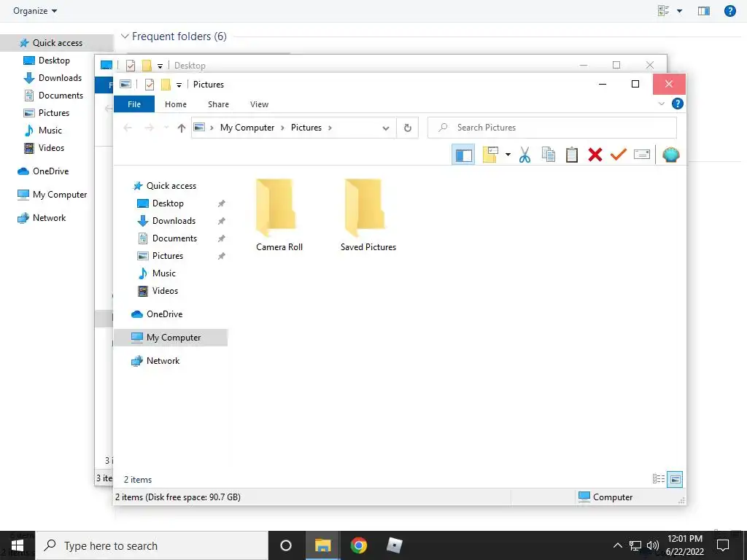Click the Cortana circle icon on taskbar
Screen dimensions: 747x560
286,545
